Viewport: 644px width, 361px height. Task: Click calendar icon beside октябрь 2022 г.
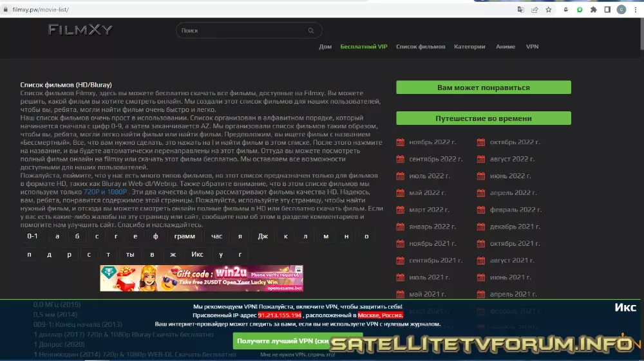tap(481, 142)
